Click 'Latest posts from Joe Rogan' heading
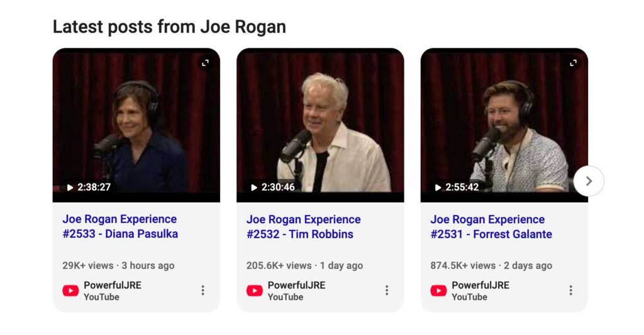 [169, 27]
